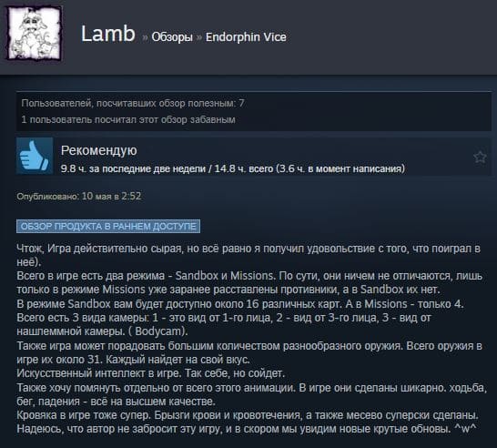The width and height of the screenshot is (497, 448).
Task: Click the date 10 мая в 2:52
Action: pos(111,196)
